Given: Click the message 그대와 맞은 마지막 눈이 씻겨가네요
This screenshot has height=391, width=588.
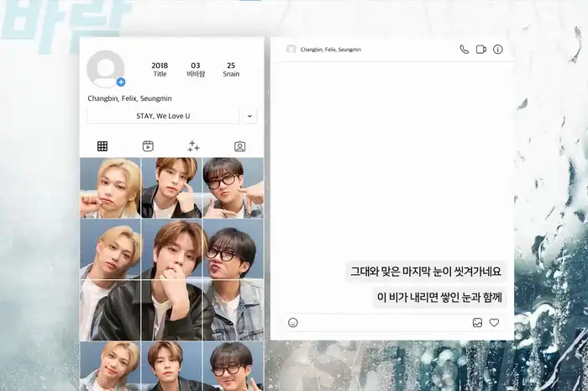Looking at the screenshot, I should (x=426, y=272).
